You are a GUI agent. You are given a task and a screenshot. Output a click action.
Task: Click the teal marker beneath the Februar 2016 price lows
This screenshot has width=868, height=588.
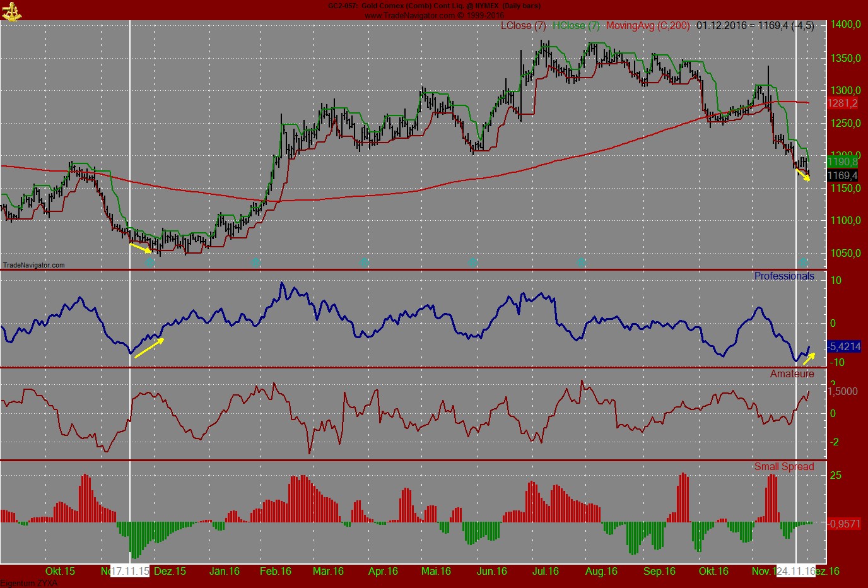coord(255,261)
